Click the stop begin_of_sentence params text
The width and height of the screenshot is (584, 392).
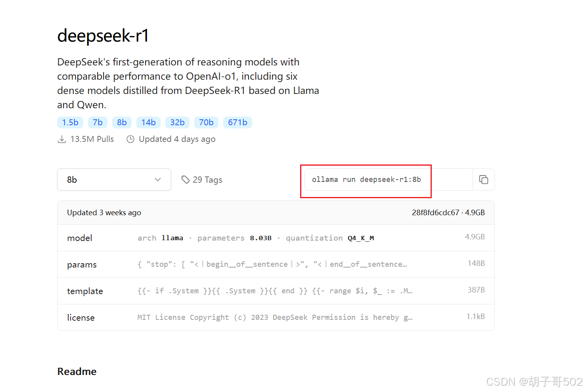[272, 264]
